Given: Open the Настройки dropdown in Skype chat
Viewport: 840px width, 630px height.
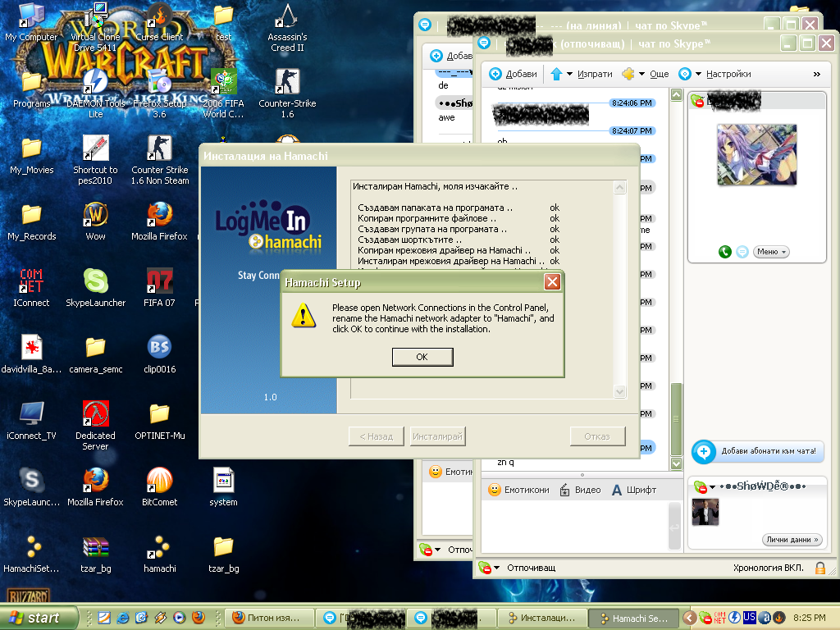Looking at the screenshot, I should pyautogui.click(x=698, y=74).
